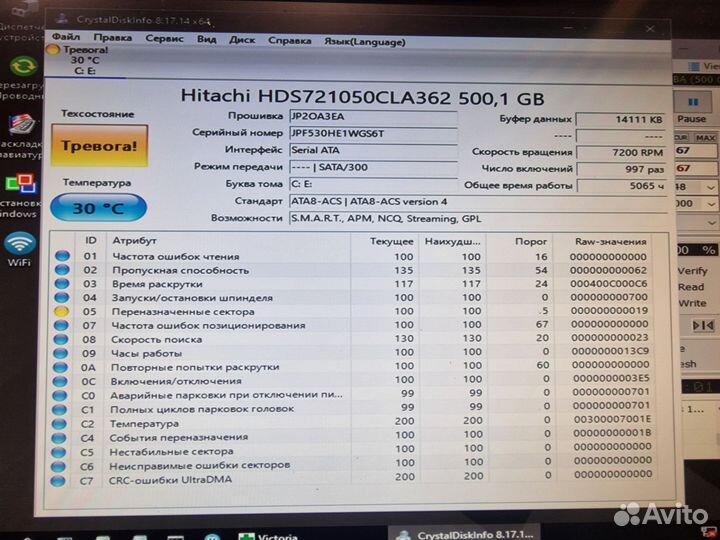The image size is (720, 540).
Task: Click the blue status dot for Температура row
Action: (x=59, y=423)
